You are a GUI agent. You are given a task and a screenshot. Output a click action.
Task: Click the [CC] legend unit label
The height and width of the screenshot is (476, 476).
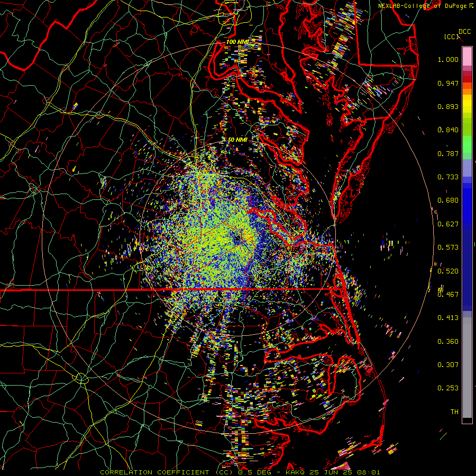451,36
